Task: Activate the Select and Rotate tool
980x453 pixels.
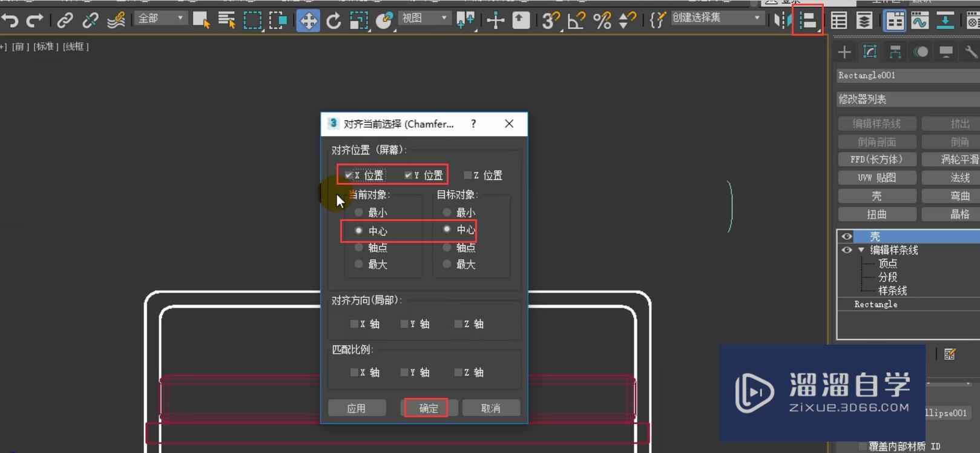Action: 334,21
